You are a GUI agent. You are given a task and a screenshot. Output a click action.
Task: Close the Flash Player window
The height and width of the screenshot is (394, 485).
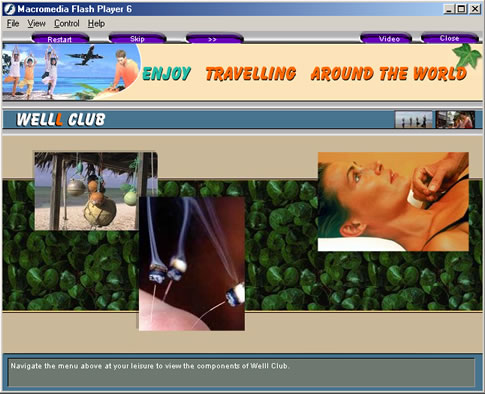coord(475,9)
